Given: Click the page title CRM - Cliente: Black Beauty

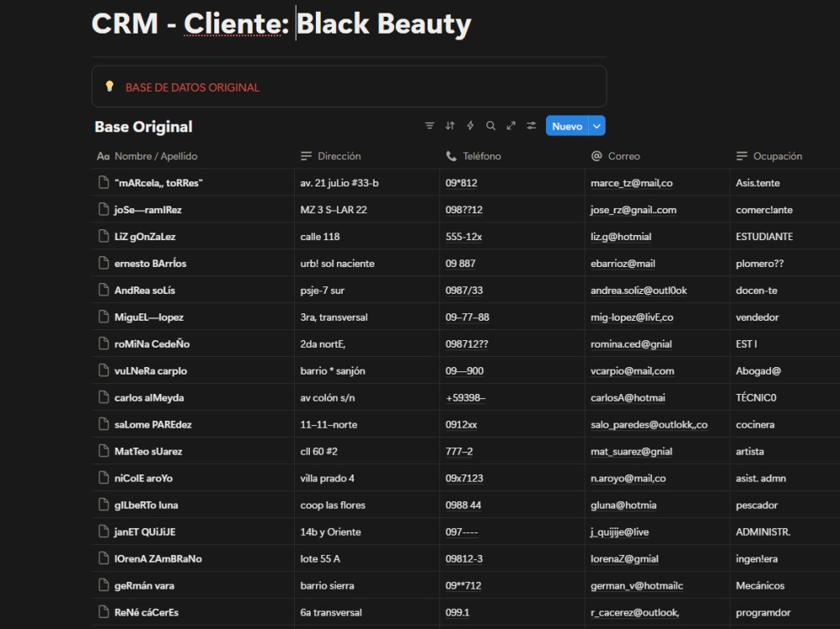Looking at the screenshot, I should pos(281,24).
